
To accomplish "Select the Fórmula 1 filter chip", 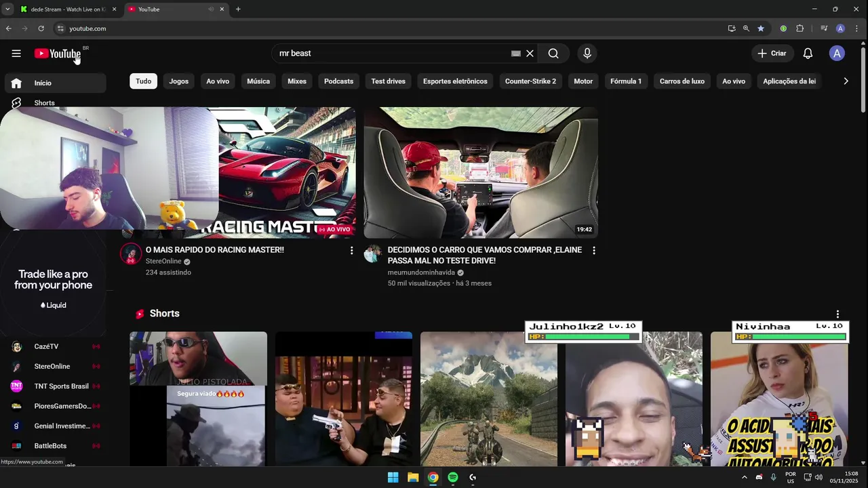I will tap(626, 81).
